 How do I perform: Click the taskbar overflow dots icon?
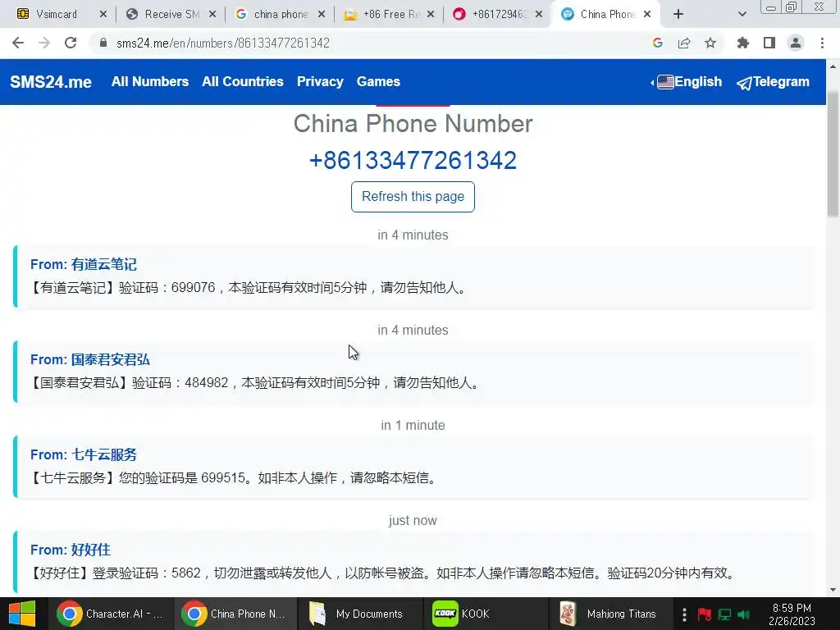tap(684, 614)
